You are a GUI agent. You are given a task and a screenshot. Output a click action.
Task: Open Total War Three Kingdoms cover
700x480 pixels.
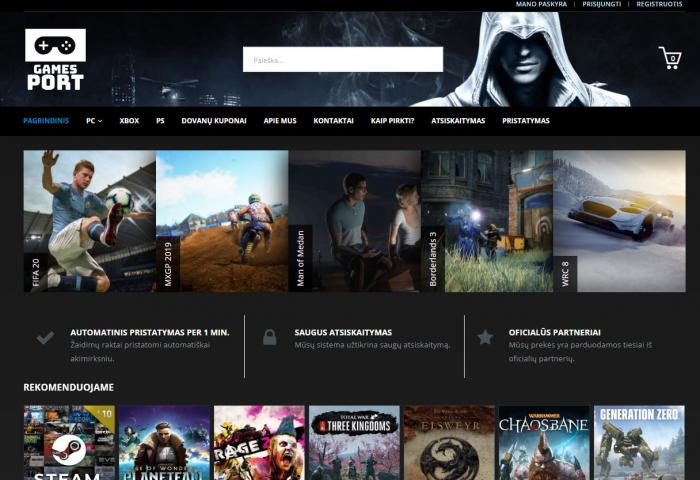pos(354,442)
